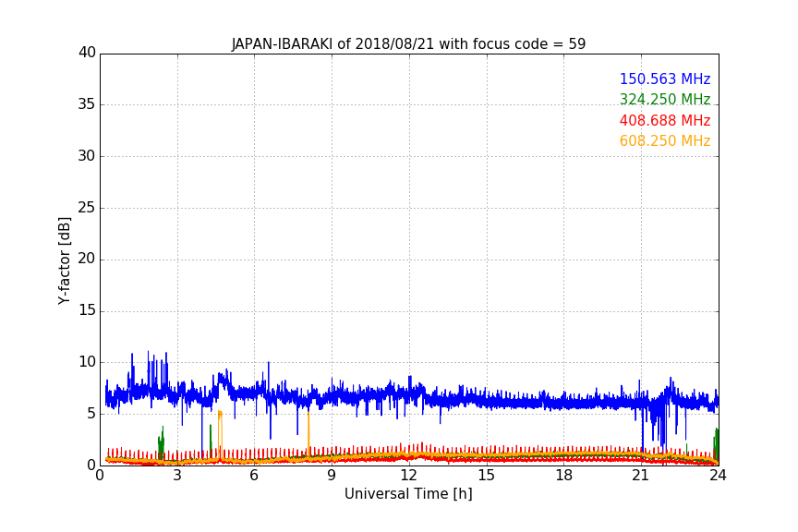The width and height of the screenshot is (798, 532).
Task: Select the blue '150.563 MHz' legend entry
Action: [x=665, y=79]
